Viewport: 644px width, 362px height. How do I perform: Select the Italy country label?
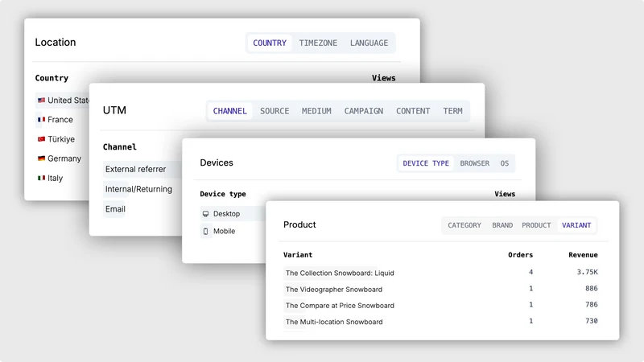(x=55, y=178)
